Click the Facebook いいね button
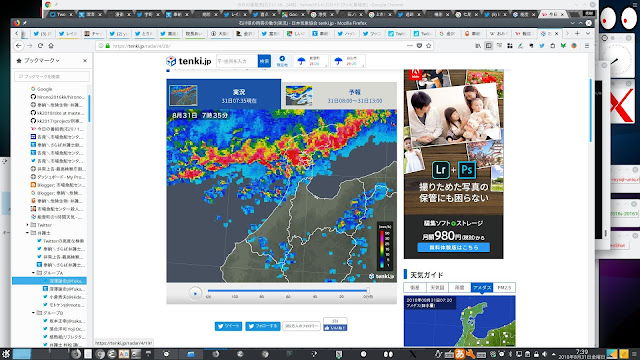Image resolution: width=640 pixels, height=360 pixels. [x=335, y=328]
